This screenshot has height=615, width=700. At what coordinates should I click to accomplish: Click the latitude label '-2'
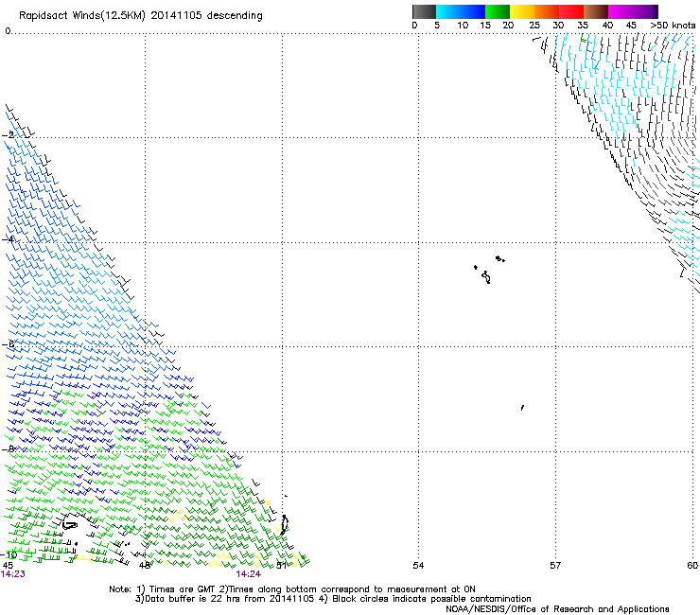click(x=9, y=135)
